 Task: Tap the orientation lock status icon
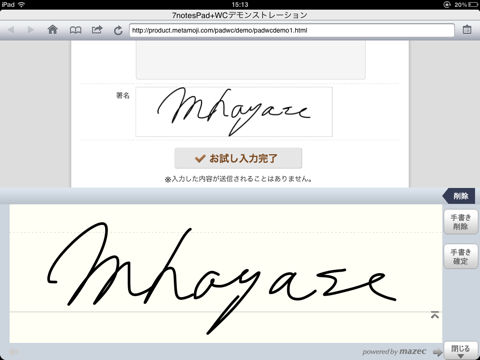pos(447,5)
